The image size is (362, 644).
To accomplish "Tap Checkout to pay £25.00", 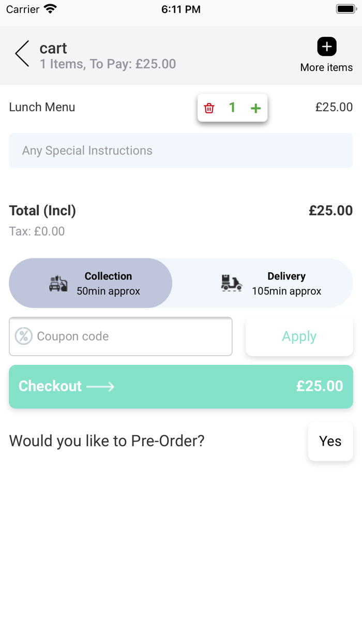I will [x=181, y=386].
